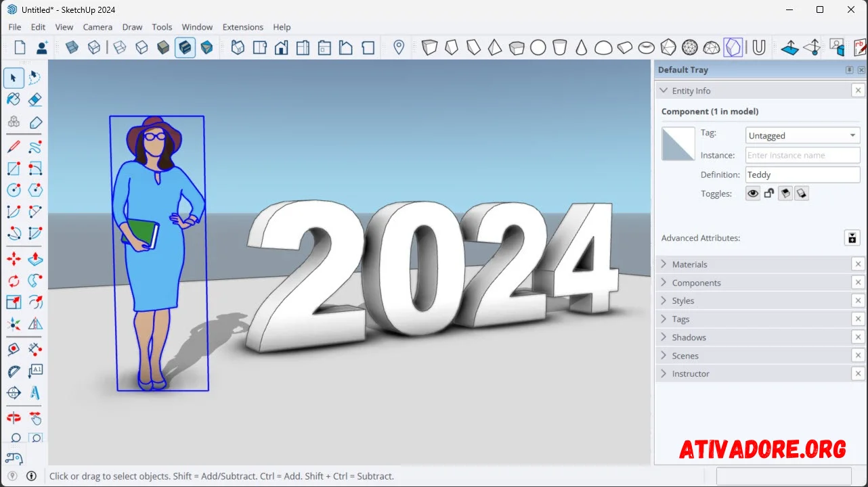868x487 pixels.
Task: Create a pyramid shape from toolbar
Action: pos(495,47)
